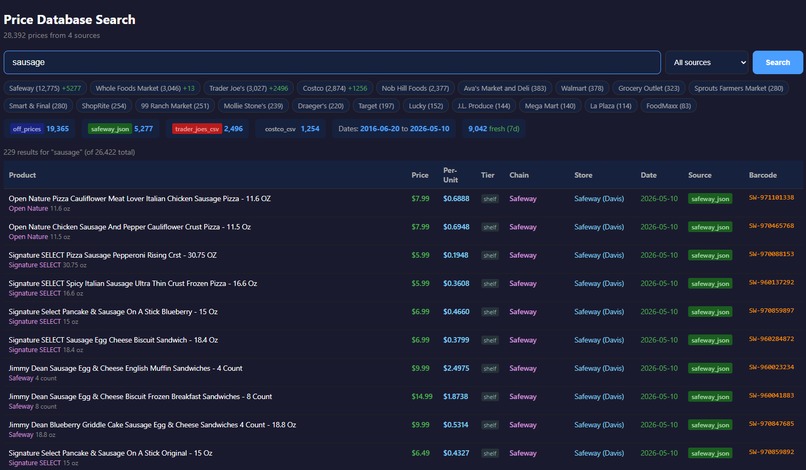Choose the Target (197) chip
This screenshot has height=470, width=806.
pos(376,106)
